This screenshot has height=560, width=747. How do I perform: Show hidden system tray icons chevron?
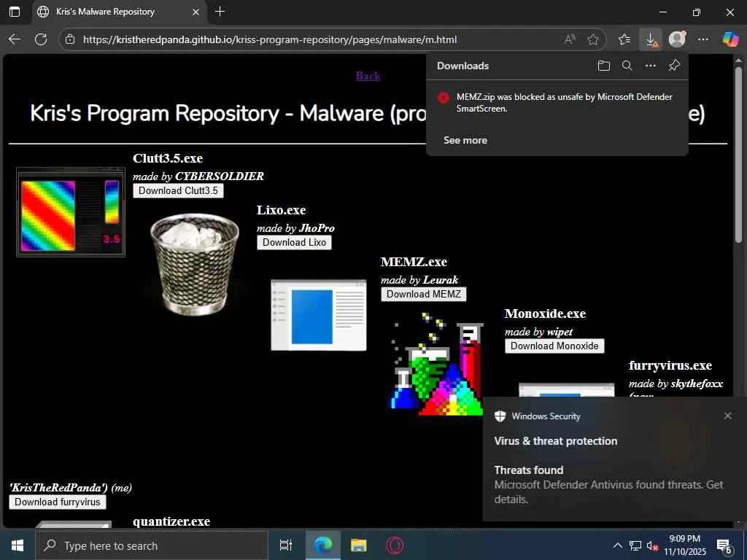617,545
